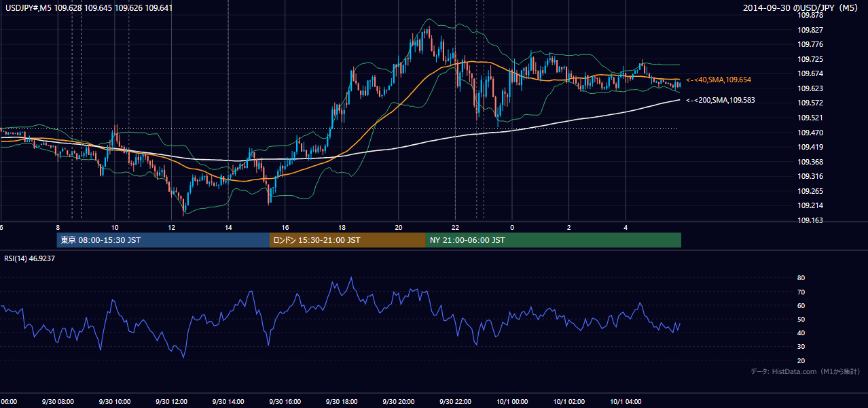The width and height of the screenshot is (868, 408).
Task: Click the 10/1 00:00 date axis label
Action: pos(512,402)
